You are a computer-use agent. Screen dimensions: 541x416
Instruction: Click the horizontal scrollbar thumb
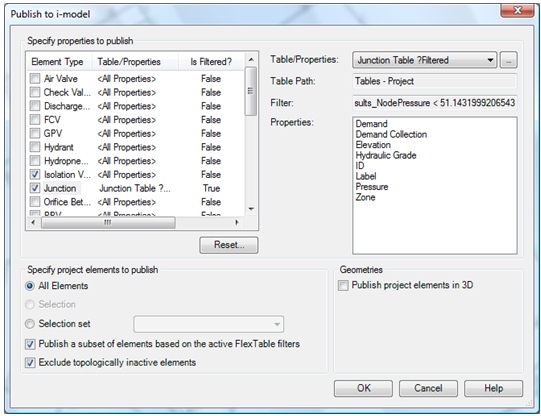[x=108, y=222]
